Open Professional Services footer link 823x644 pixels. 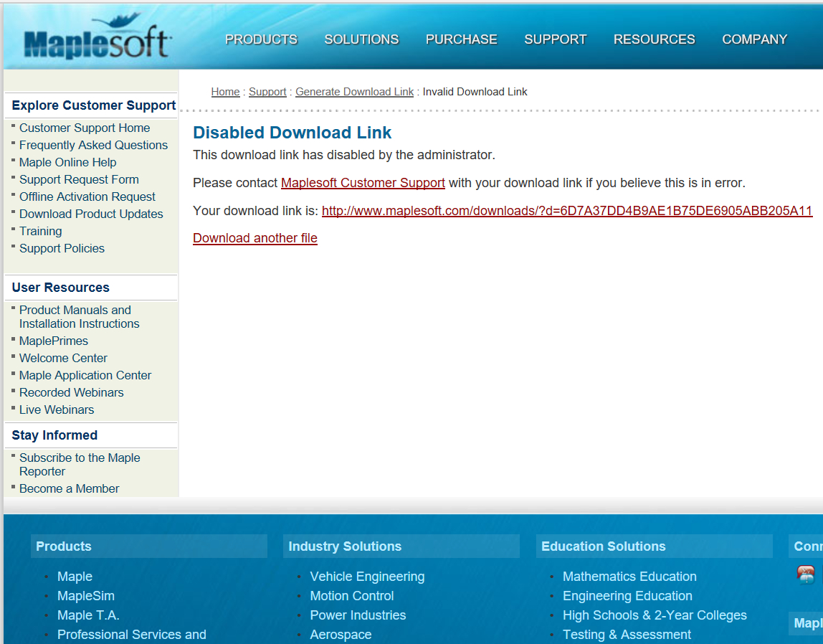pos(132,635)
